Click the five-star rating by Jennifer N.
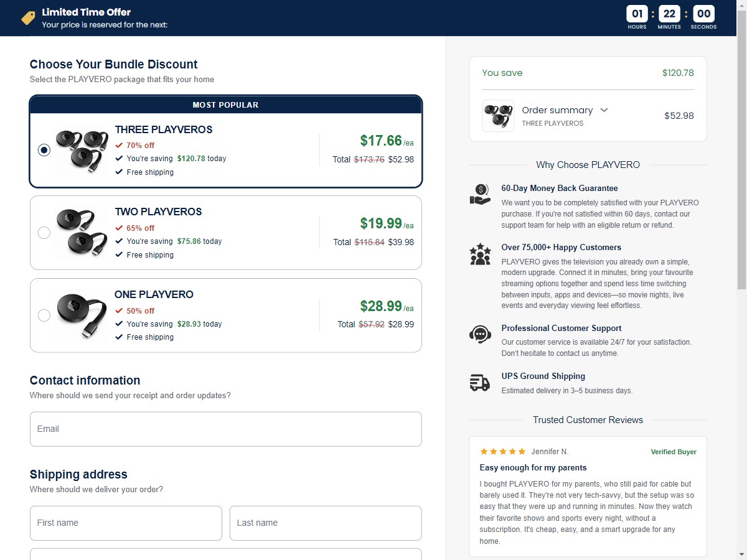 (x=502, y=452)
